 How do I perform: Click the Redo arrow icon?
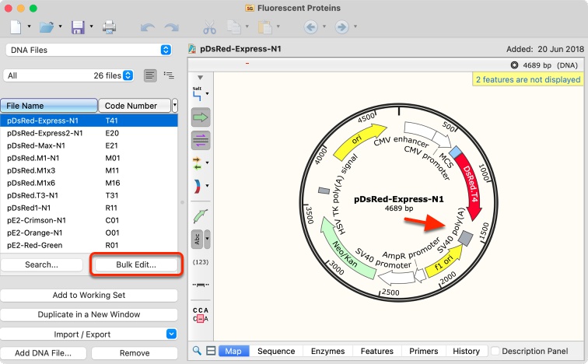(172, 27)
